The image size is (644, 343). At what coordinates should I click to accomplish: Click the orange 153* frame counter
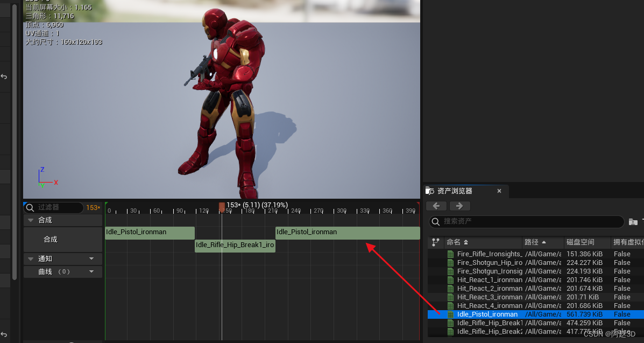click(93, 208)
